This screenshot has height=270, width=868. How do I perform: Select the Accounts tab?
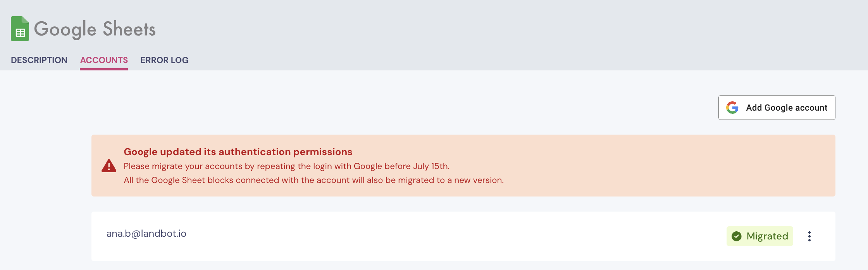(104, 60)
